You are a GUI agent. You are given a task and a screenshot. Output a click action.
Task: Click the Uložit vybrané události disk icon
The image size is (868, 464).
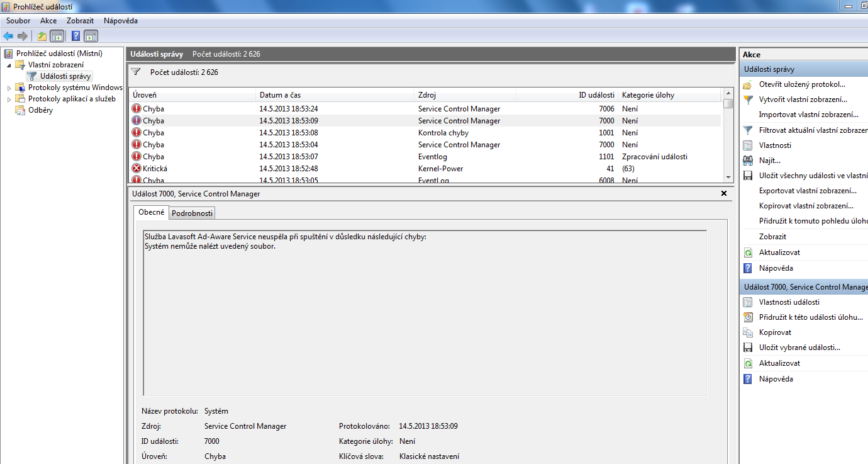748,348
